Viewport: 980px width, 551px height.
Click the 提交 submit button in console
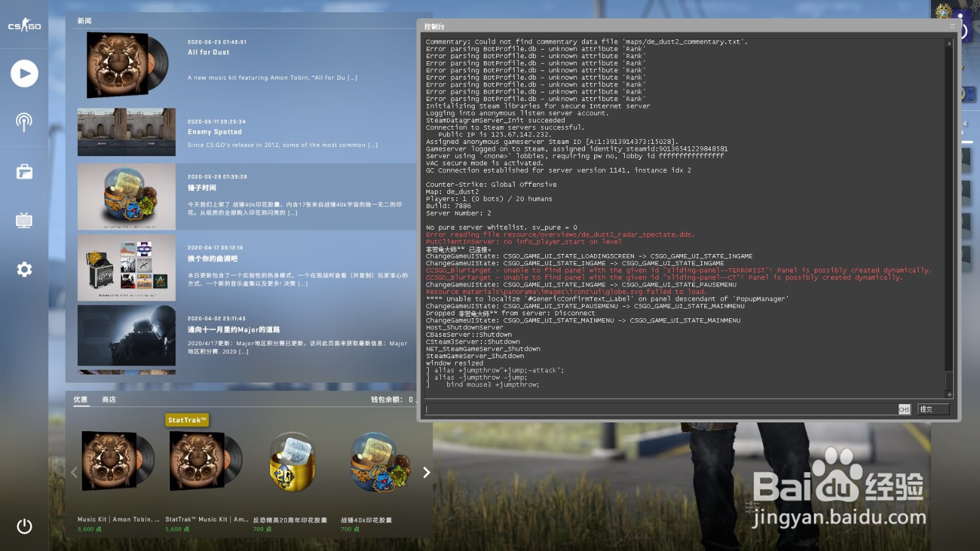(x=933, y=409)
